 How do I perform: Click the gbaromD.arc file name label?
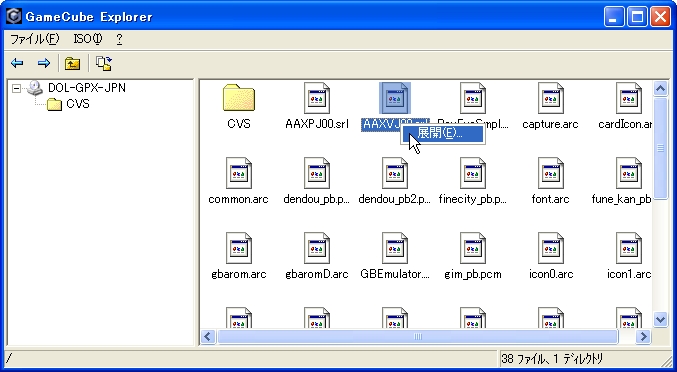[x=317, y=274]
